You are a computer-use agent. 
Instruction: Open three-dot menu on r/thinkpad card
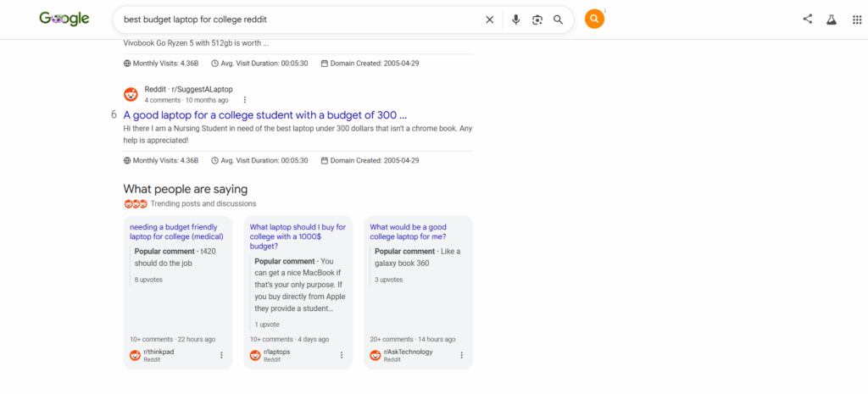221,355
